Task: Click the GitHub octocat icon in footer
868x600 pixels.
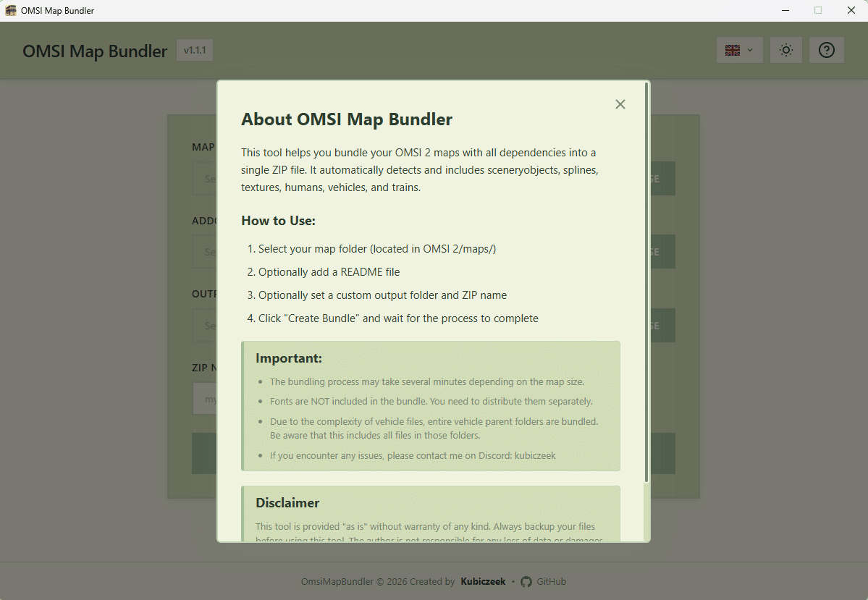Action: 526,582
